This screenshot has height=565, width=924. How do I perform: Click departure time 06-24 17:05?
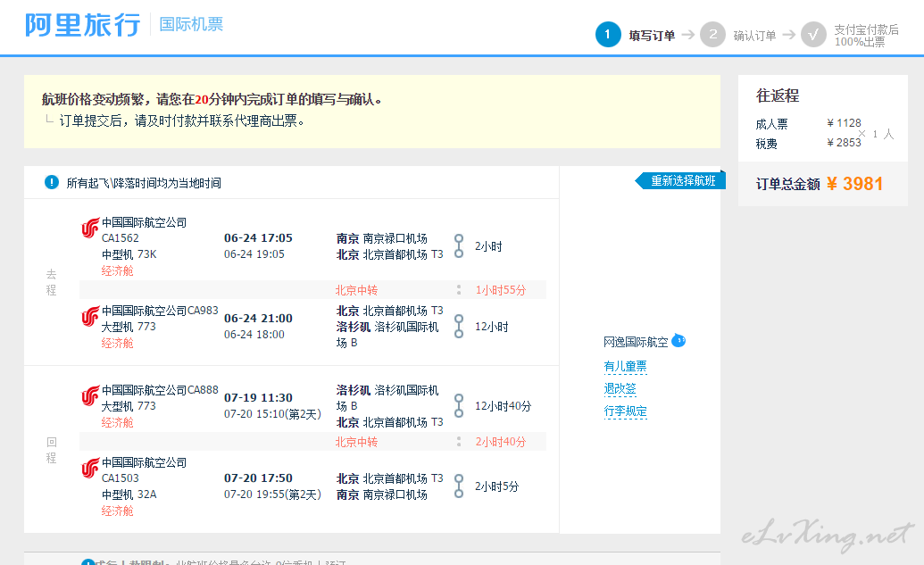[258, 238]
